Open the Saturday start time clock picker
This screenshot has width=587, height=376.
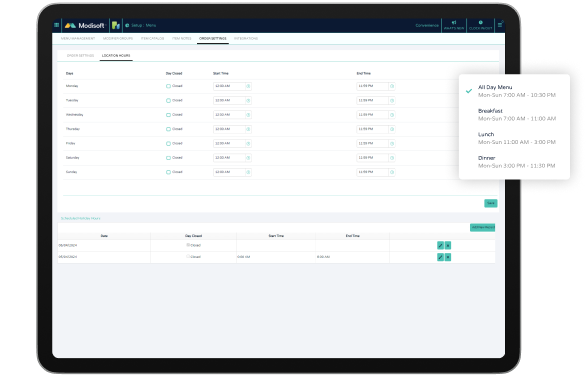pos(248,158)
